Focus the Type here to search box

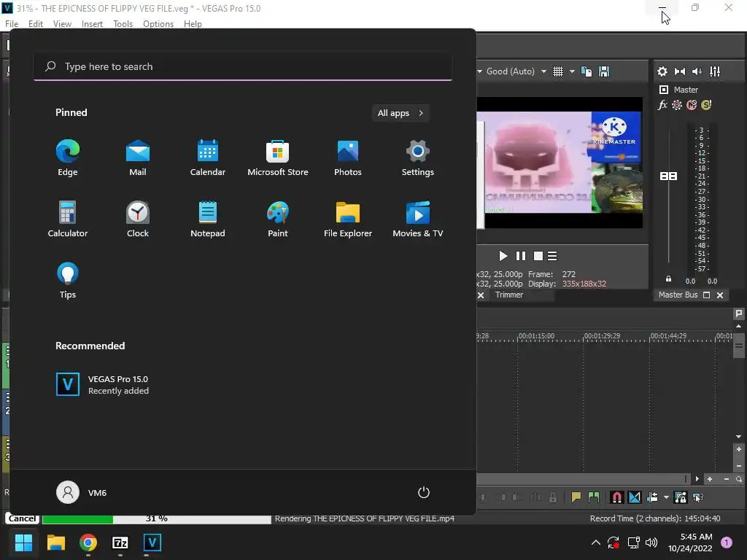click(x=243, y=66)
